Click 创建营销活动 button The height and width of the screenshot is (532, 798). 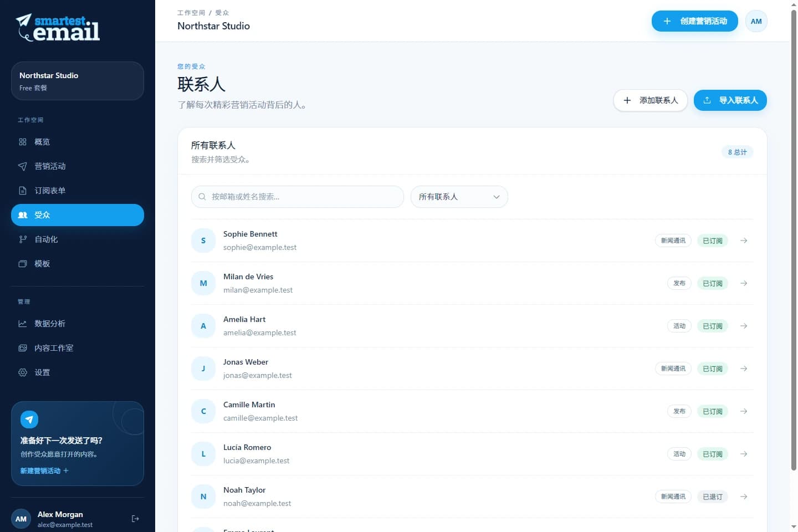695,21
